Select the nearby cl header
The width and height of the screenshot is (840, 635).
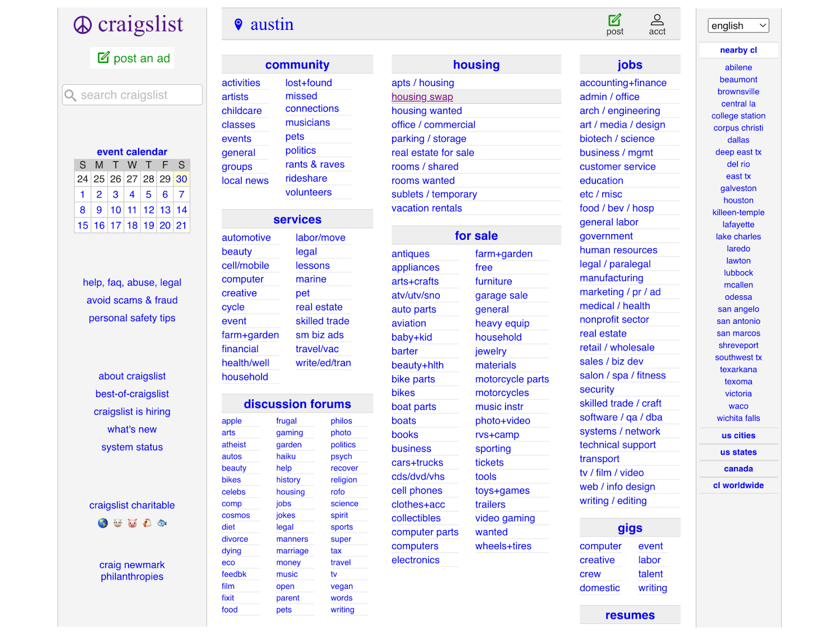point(738,50)
